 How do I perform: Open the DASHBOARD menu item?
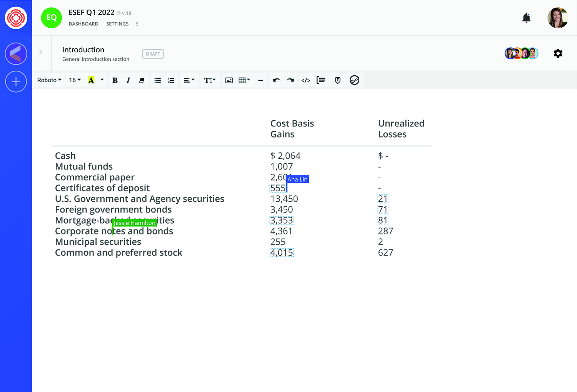83,24
